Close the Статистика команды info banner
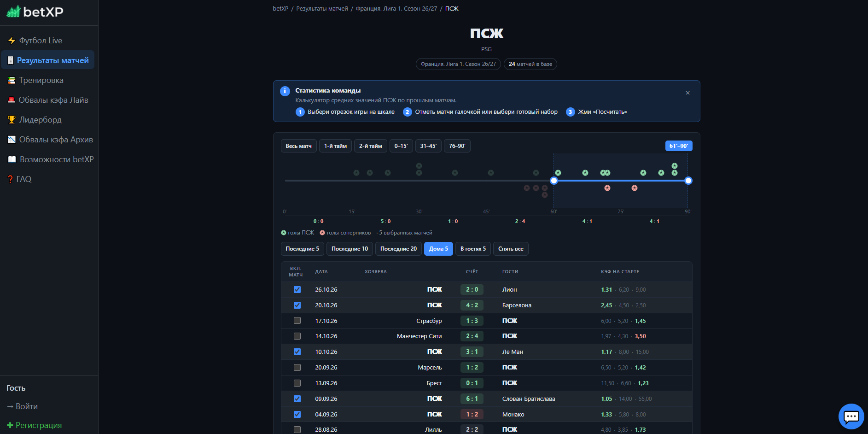Image resolution: width=868 pixels, height=434 pixels. (x=687, y=93)
